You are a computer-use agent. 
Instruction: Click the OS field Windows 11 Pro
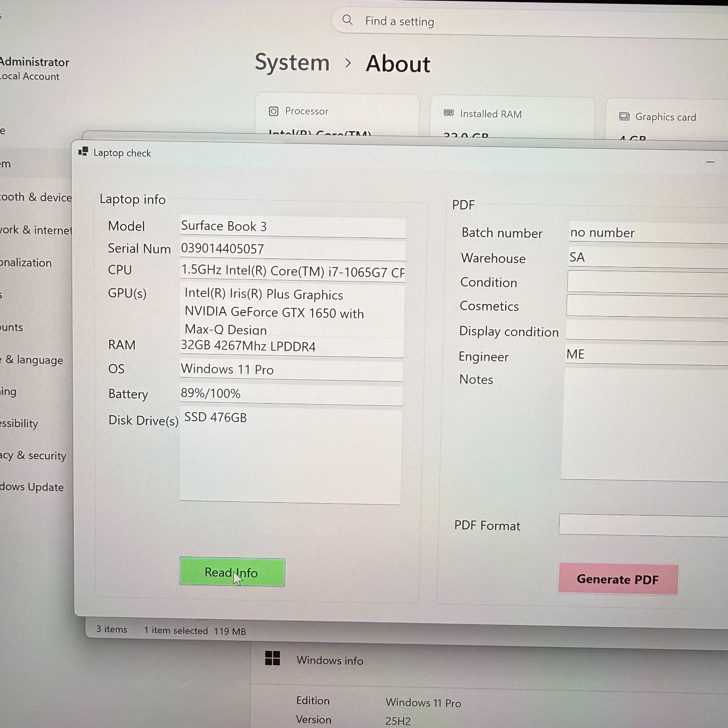pos(291,369)
